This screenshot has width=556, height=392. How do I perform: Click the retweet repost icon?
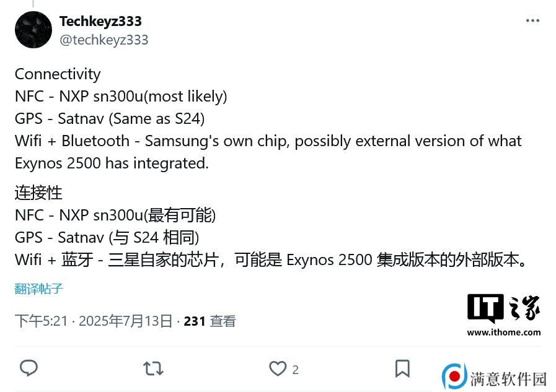pyautogui.click(x=153, y=368)
